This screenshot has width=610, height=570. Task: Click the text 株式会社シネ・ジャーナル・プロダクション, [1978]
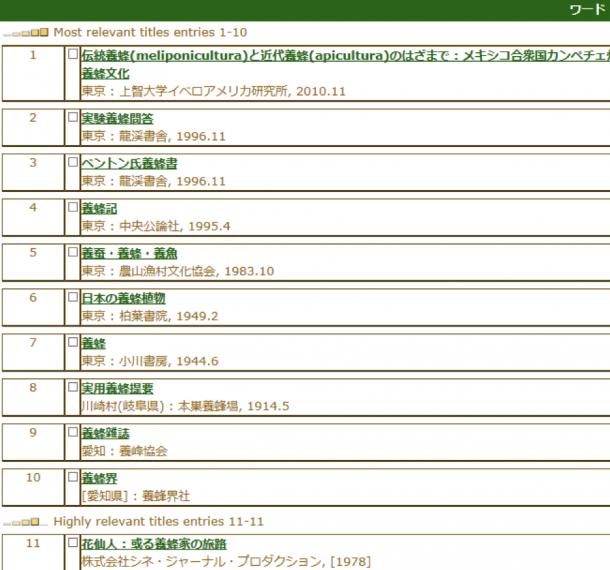coord(226,562)
